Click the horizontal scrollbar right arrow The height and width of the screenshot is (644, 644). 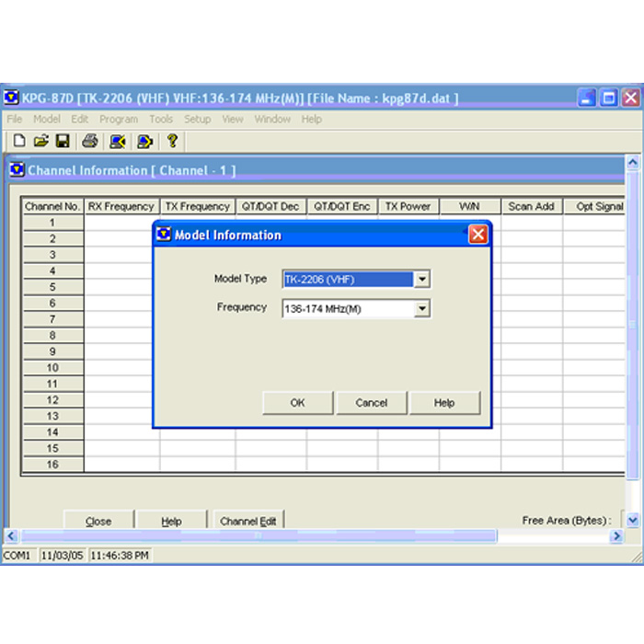616,535
